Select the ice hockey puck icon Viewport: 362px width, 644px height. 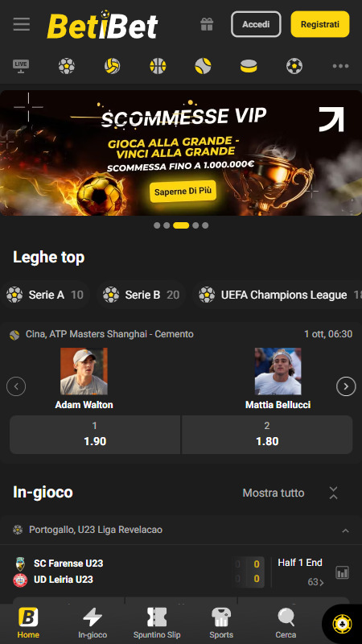coord(249,66)
